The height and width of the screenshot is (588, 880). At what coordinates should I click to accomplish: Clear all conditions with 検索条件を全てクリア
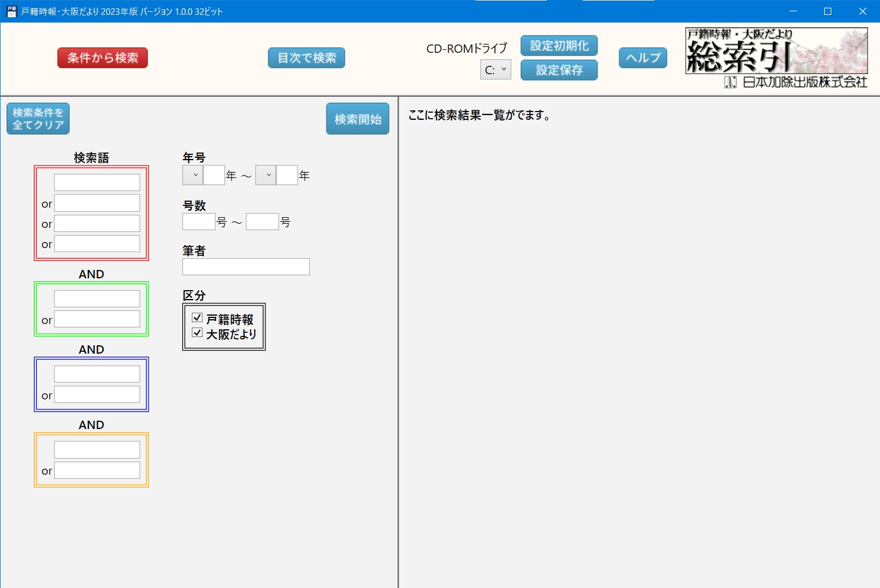point(38,119)
